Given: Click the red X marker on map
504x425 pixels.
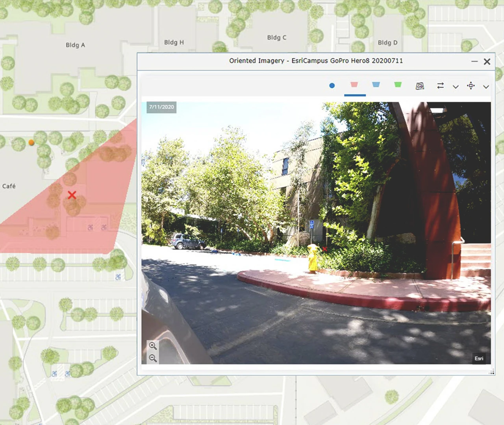Looking at the screenshot, I should 72,195.
